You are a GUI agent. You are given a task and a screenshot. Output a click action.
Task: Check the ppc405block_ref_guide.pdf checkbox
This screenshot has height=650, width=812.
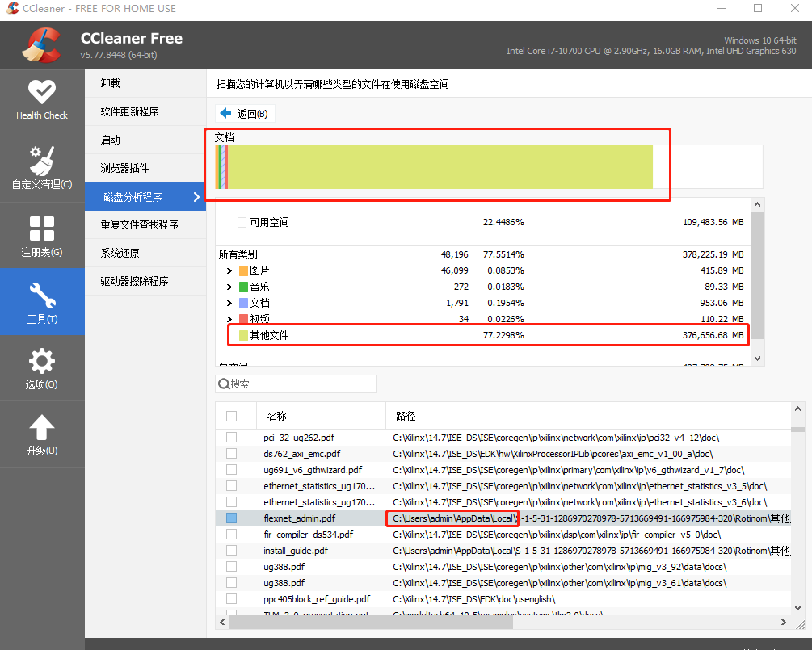[x=232, y=599]
